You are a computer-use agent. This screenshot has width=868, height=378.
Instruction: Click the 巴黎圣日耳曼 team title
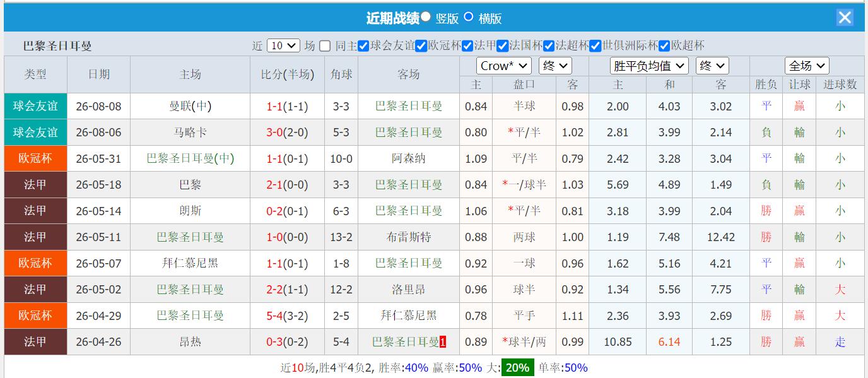pos(57,45)
